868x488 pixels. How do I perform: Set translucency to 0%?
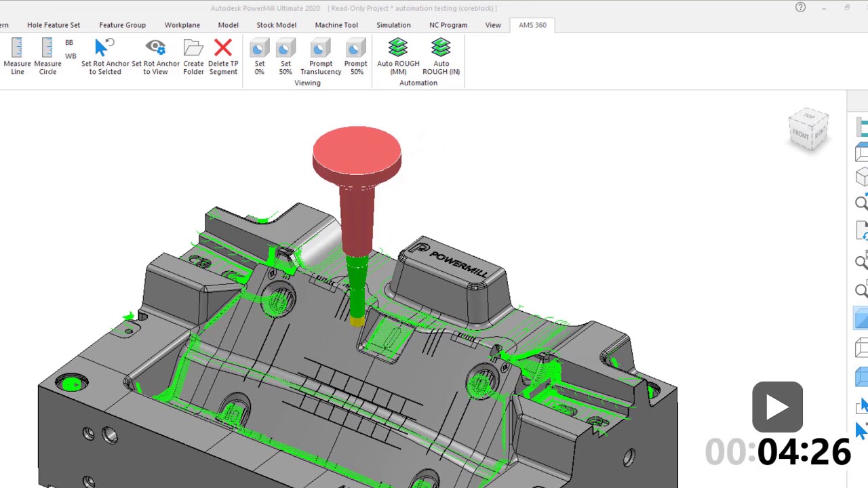coord(259,56)
